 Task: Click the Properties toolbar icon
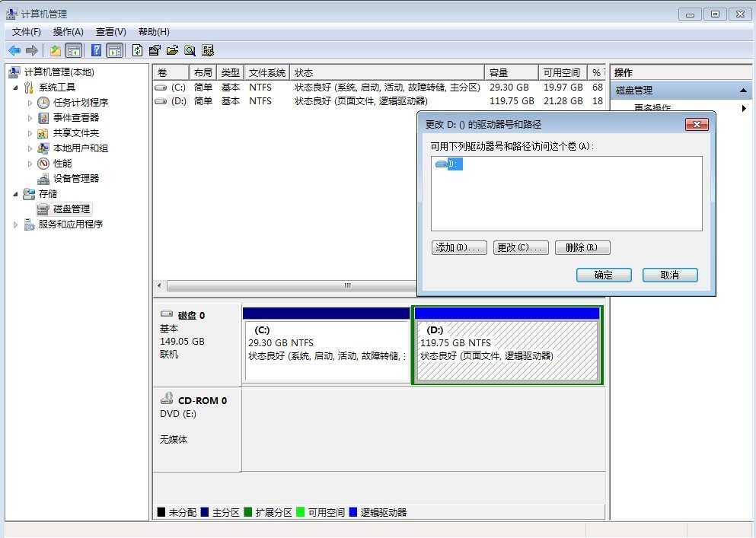(x=155, y=50)
